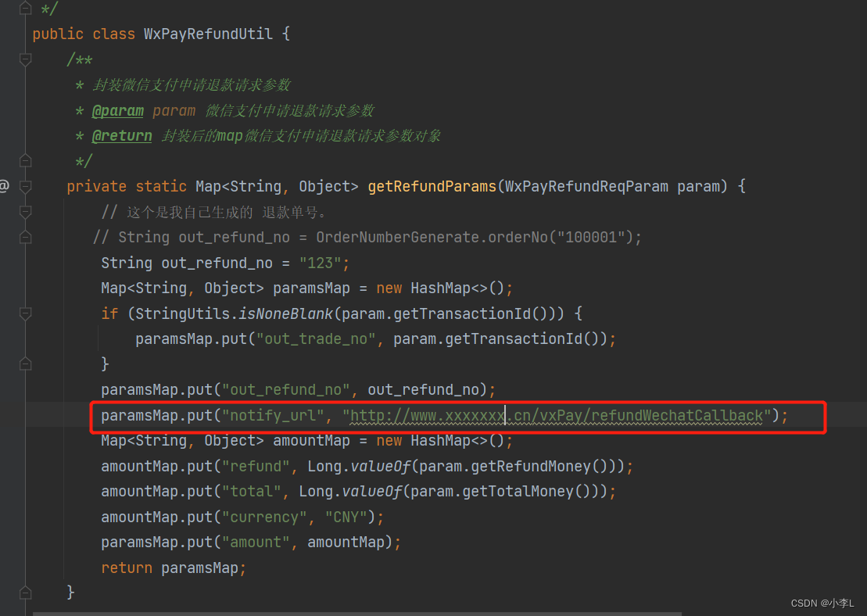Click the gutter arrow beside the out_trade_no line
This screenshot has height=616, width=867.
point(25,338)
